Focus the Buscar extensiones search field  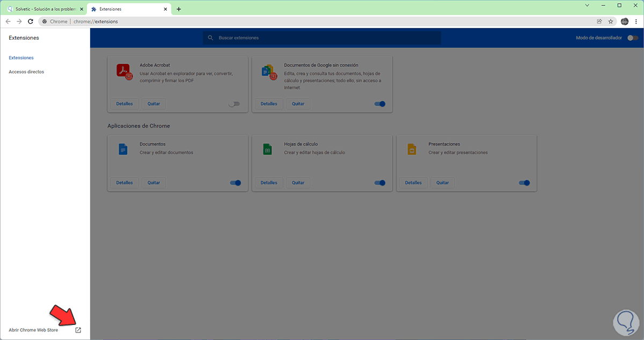pos(322,38)
